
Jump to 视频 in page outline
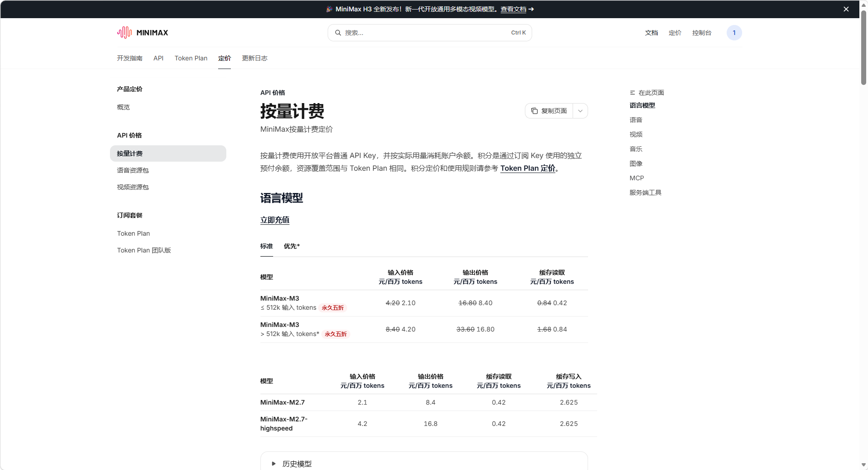[636, 134]
